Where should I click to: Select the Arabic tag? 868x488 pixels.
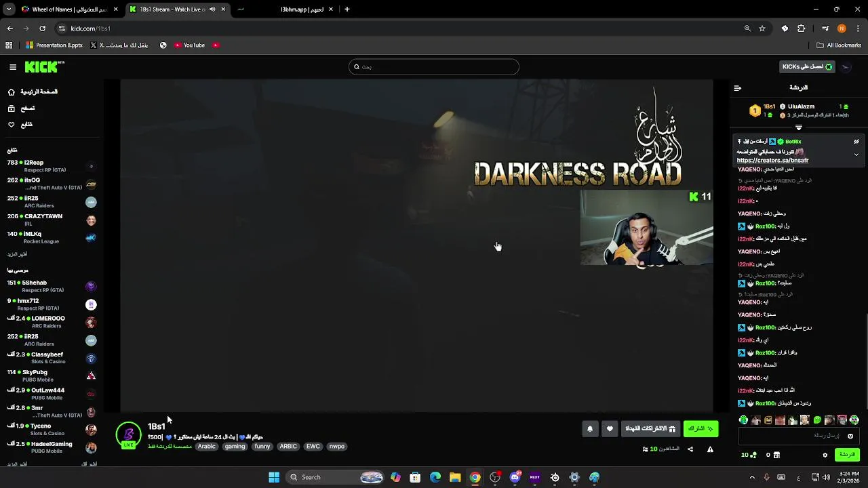tap(207, 447)
